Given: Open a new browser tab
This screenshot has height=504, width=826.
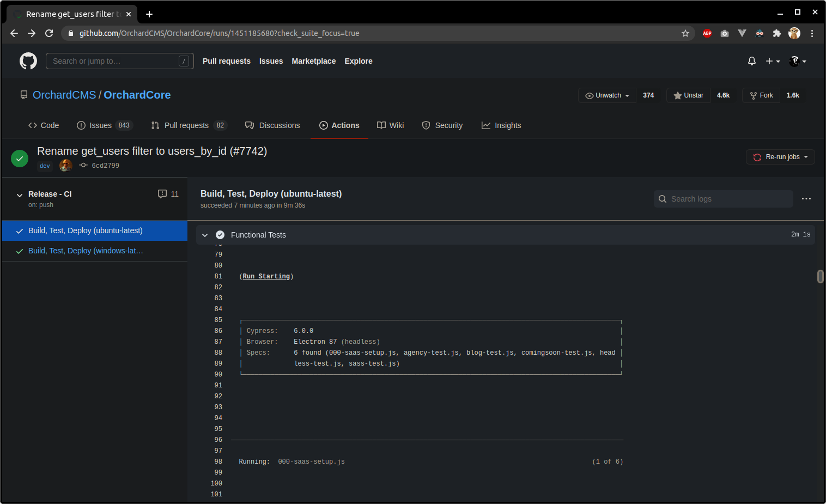Looking at the screenshot, I should point(149,14).
